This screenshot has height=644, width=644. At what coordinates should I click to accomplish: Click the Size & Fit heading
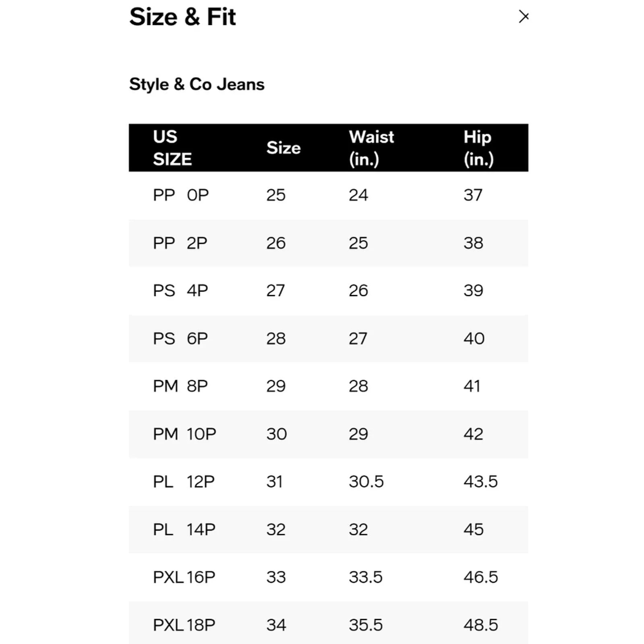[x=182, y=17]
